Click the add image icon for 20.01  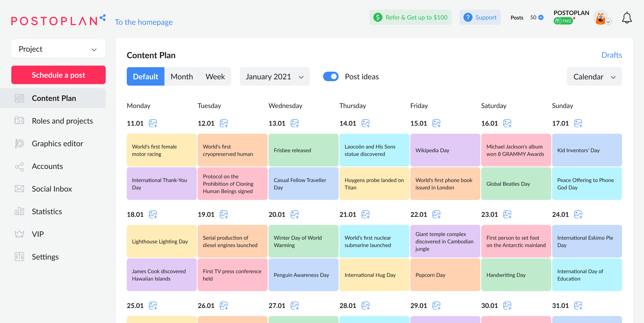(x=295, y=214)
